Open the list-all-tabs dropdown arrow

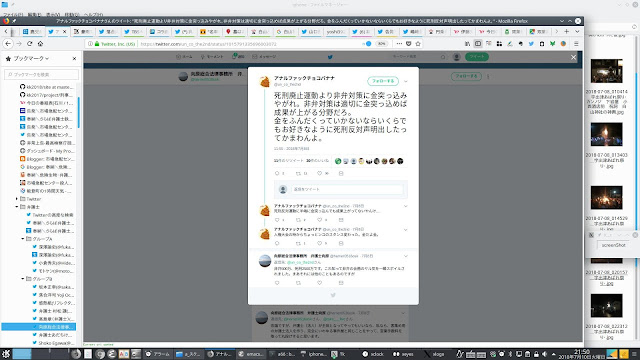577,31
